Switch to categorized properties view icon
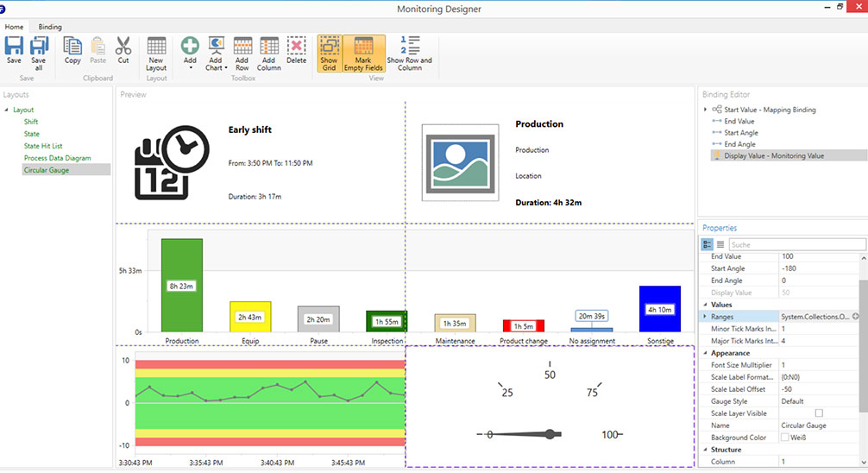Viewport: 868px width, 473px height. click(707, 244)
